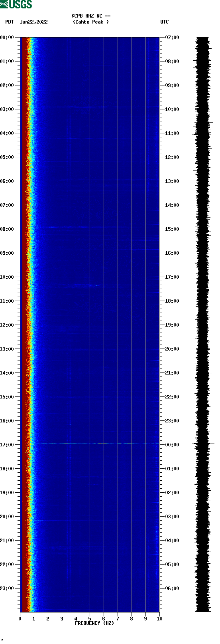This screenshot has width=220, height=644.
Task: Click the 20:00 UTC time label
Action: (x=172, y=349)
